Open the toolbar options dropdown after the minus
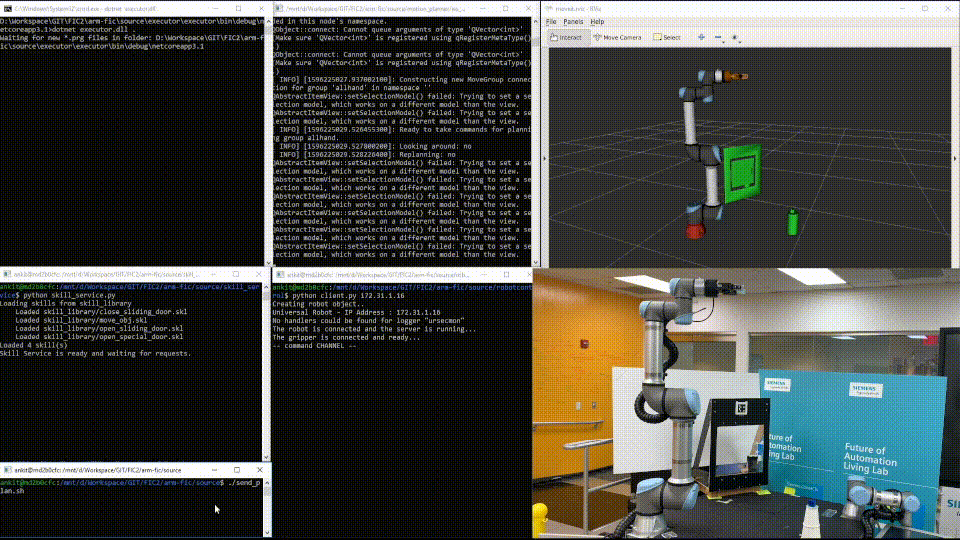Viewport: 960px width, 540px height. [x=737, y=37]
